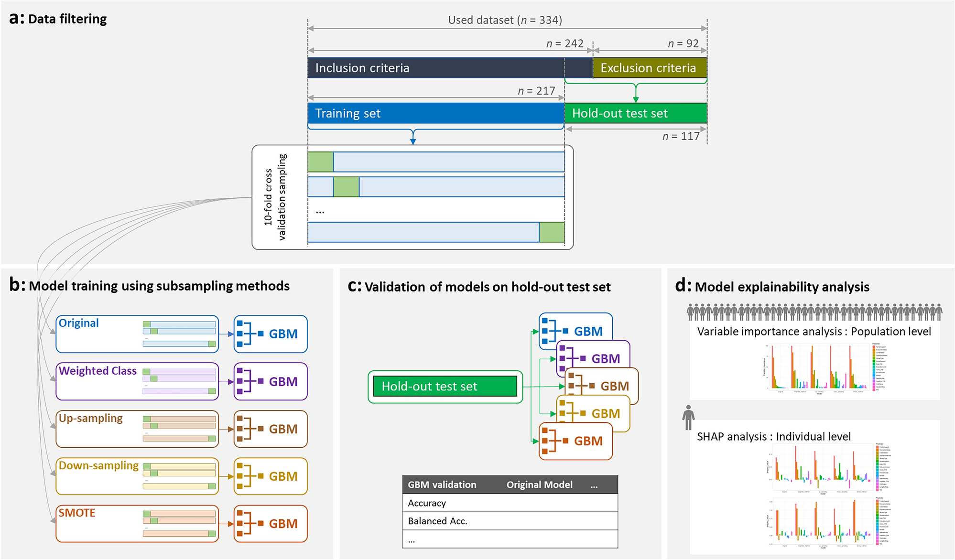Viewport: 955px width, 560px height.
Task: Click the brown GBM tree icon beside Up-sampling
Action: pyautogui.click(x=250, y=429)
